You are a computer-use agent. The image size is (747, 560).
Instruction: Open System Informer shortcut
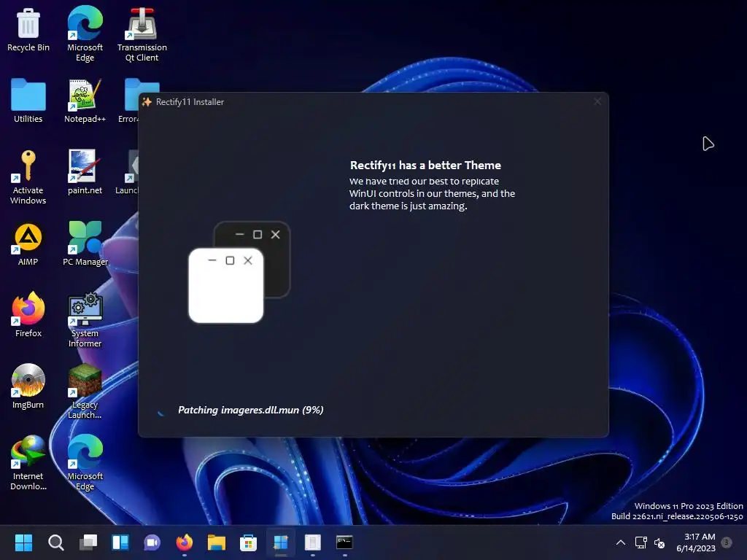coord(85,320)
